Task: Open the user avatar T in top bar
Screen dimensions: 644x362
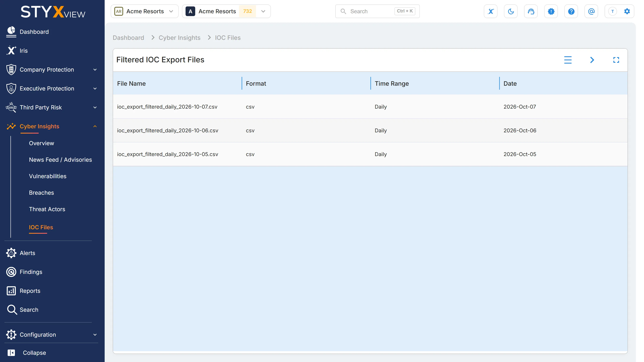Action: tap(612, 11)
